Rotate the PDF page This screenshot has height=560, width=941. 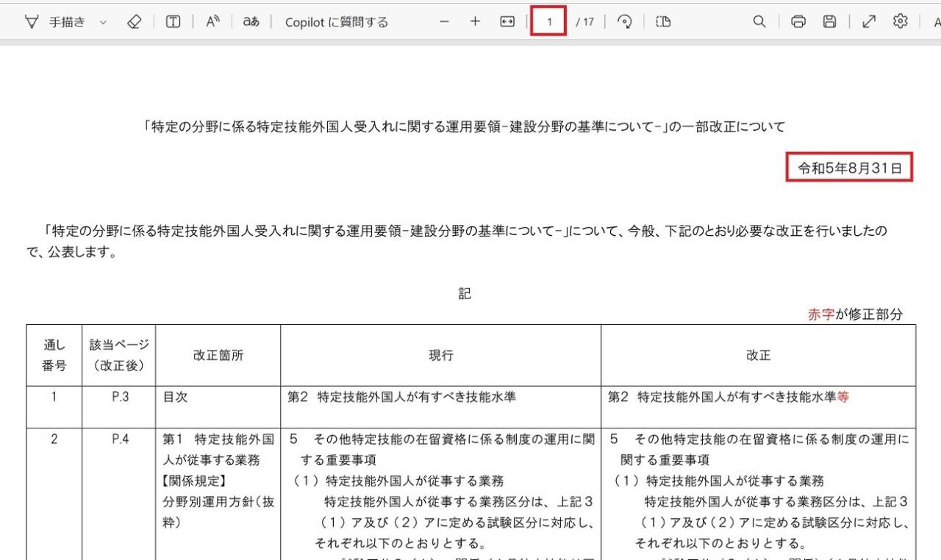point(625,22)
